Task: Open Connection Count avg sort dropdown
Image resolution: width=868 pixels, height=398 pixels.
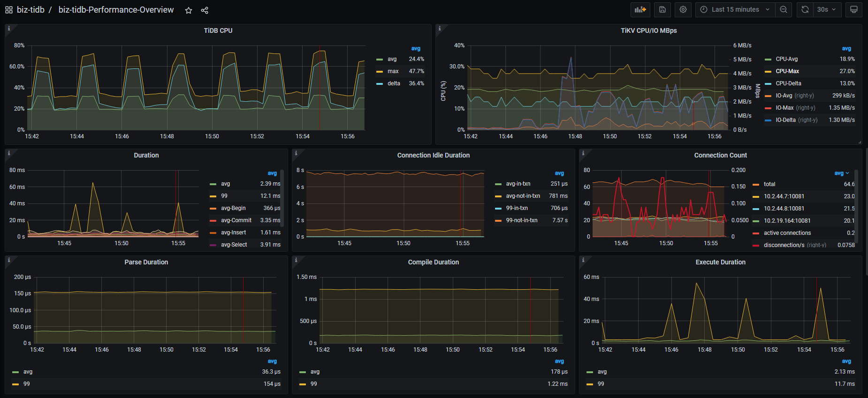Action: pos(842,173)
